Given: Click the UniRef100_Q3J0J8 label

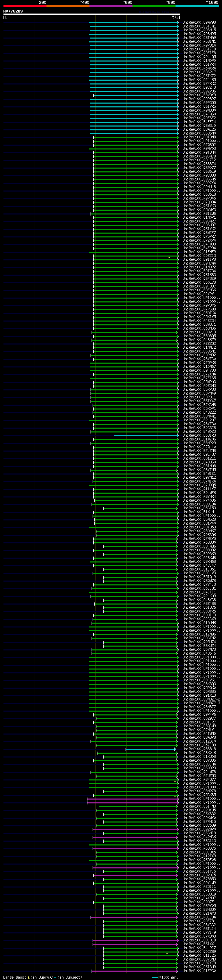Looking at the screenshot, I should [199, 940].
